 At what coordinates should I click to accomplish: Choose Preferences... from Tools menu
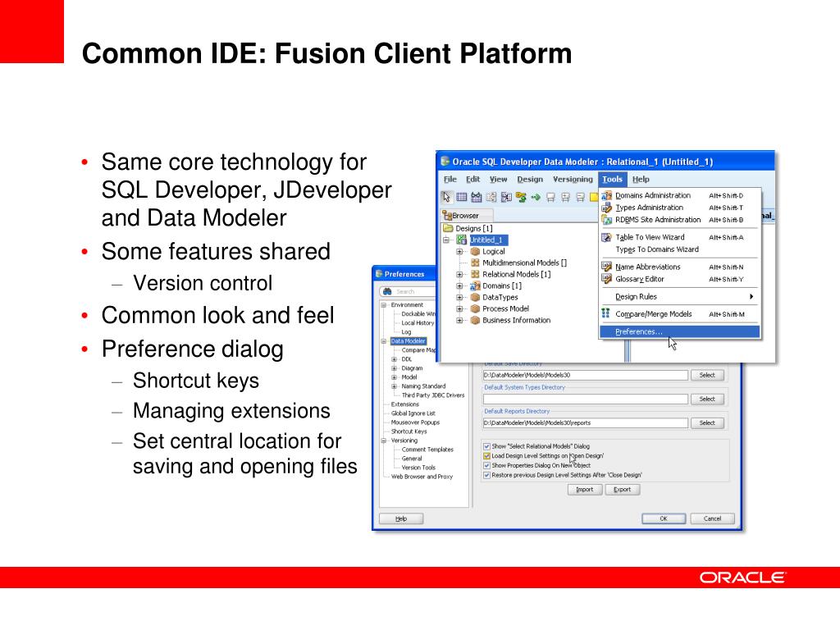pos(679,332)
